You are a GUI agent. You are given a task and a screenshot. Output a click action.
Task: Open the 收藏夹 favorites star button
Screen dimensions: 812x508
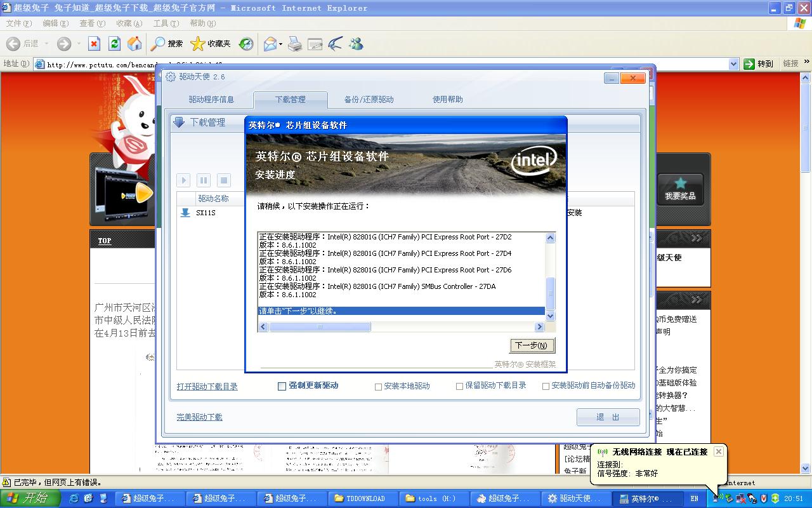(211, 44)
